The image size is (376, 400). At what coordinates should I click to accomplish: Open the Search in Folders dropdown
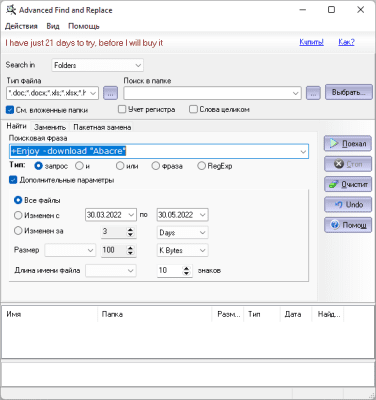point(97,65)
